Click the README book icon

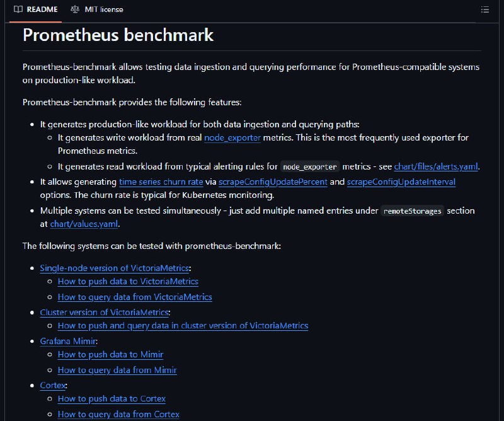tap(18, 9)
